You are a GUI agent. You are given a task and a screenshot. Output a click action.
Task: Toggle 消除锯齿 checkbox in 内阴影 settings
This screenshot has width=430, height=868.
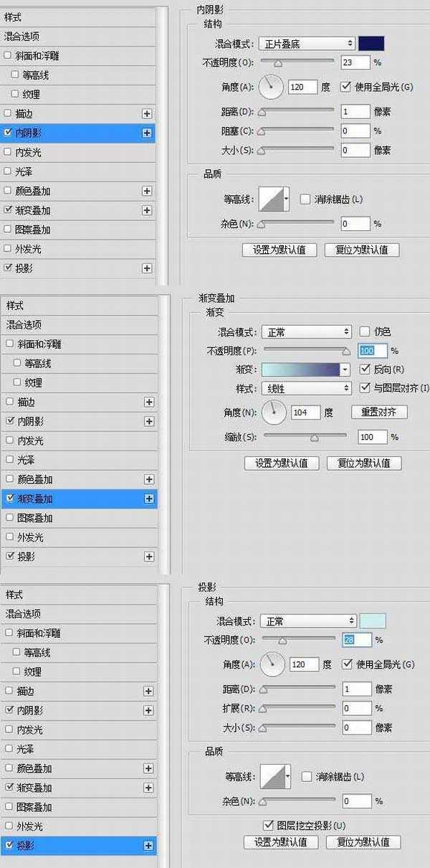pos(305,199)
